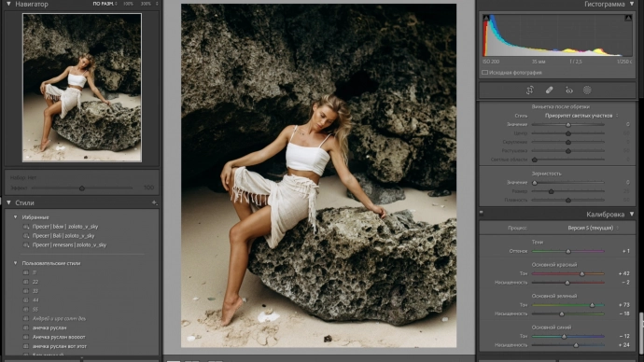Adjust preset Эффект amount slider

(82, 188)
